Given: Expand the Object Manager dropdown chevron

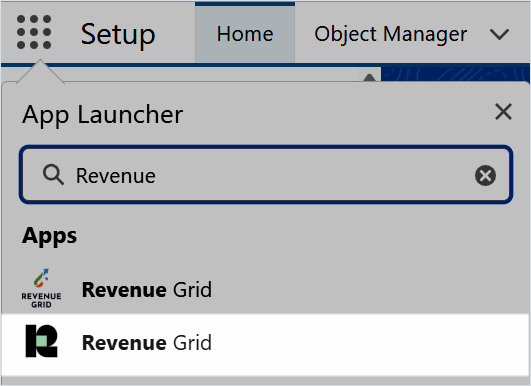Looking at the screenshot, I should pyautogui.click(x=499, y=34).
